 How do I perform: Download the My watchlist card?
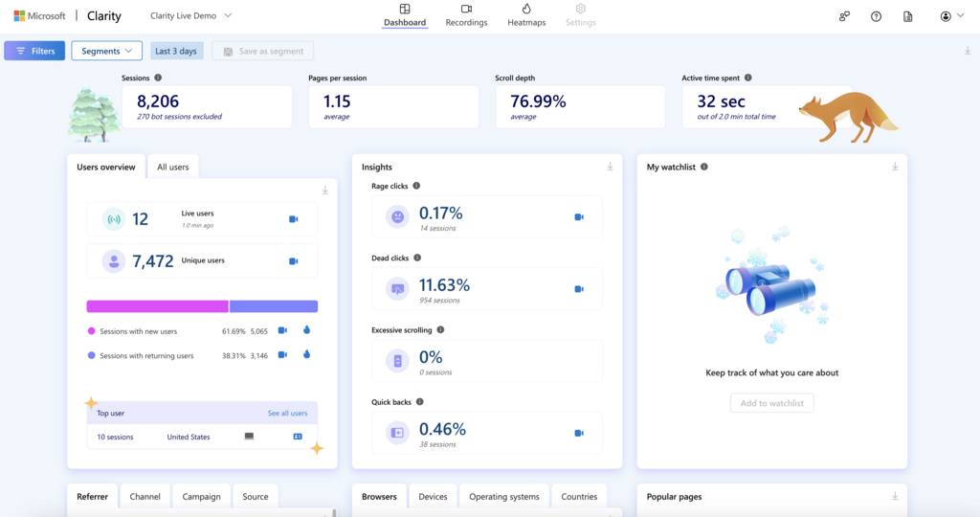pyautogui.click(x=895, y=167)
